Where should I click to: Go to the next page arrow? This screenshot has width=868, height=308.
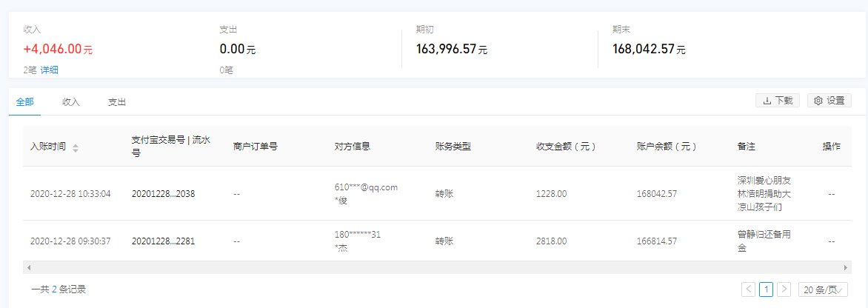(784, 289)
